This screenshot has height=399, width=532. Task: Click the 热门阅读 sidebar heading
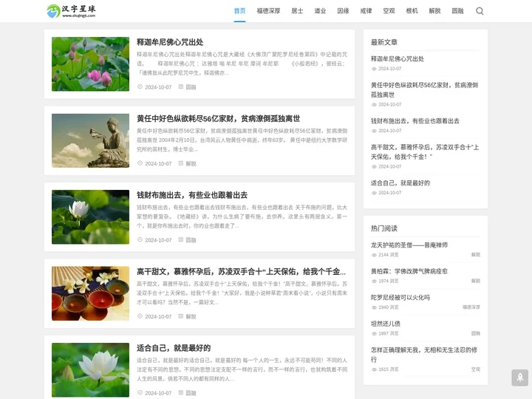(384, 228)
